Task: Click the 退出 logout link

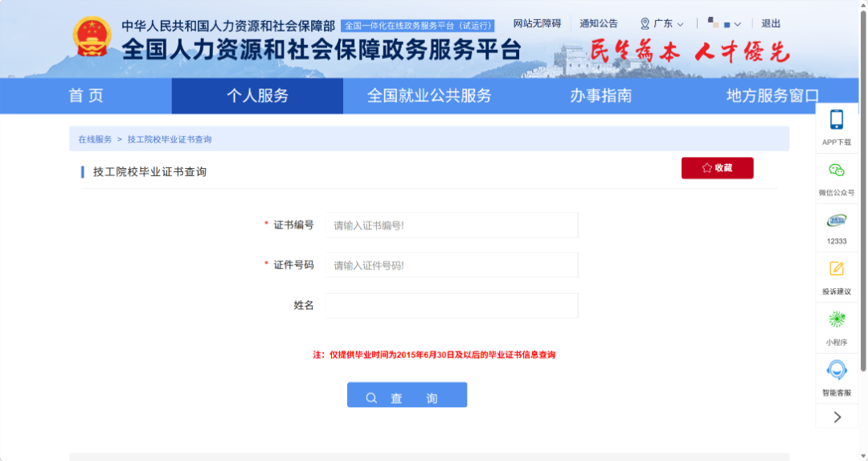Action: 771,24
